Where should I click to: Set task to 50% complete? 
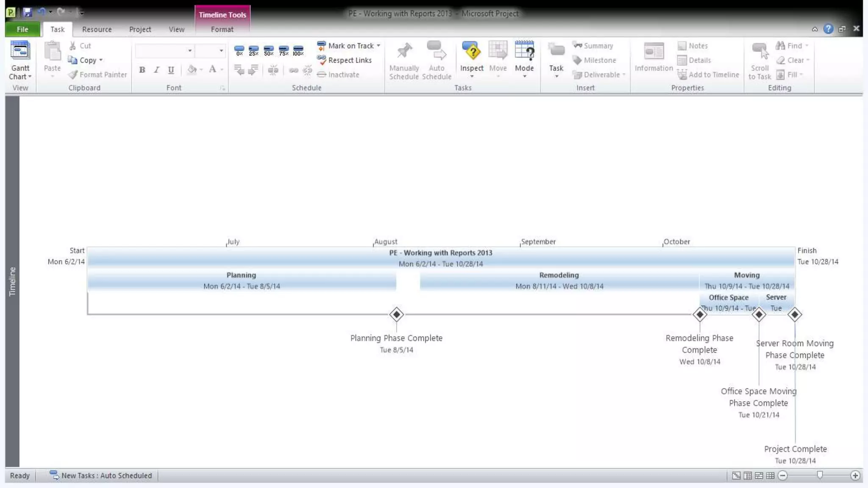tap(269, 51)
